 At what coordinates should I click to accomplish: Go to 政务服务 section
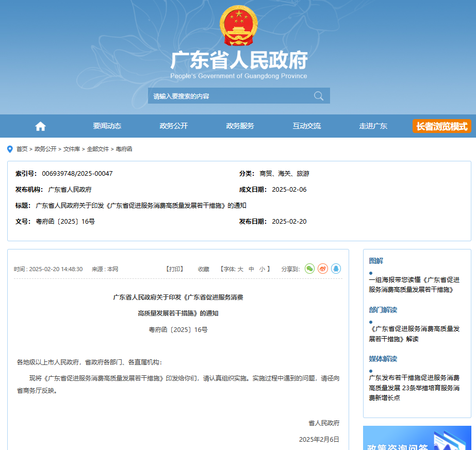click(240, 126)
